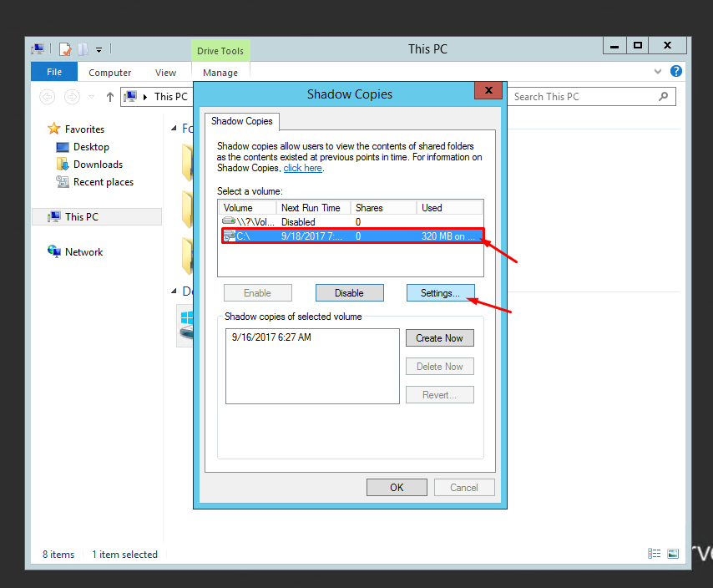The width and height of the screenshot is (713, 588).
Task: Click the This PC system icon in title bar
Action: (x=38, y=49)
